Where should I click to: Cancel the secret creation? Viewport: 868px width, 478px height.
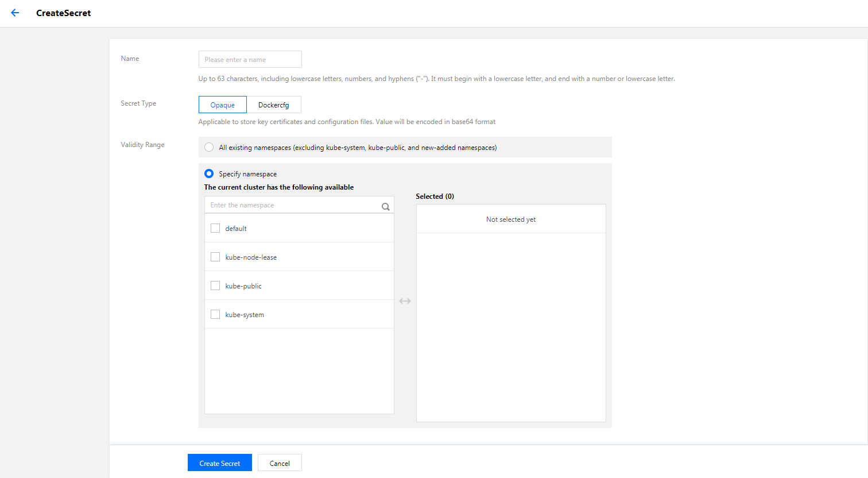[280, 462]
